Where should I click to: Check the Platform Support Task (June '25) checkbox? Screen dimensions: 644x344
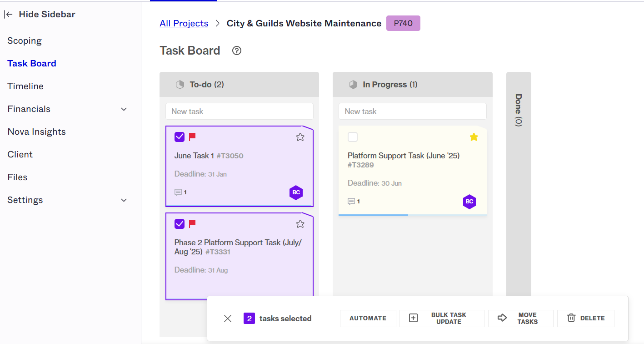click(353, 137)
